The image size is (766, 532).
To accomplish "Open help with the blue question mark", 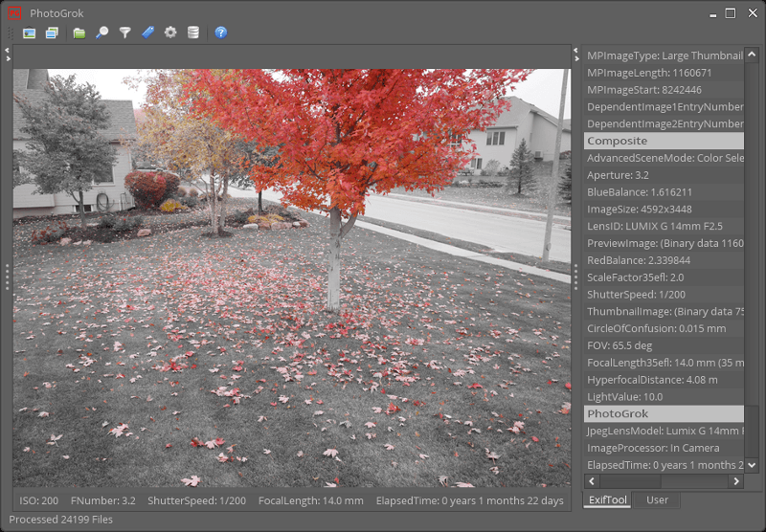I will tap(221, 33).
